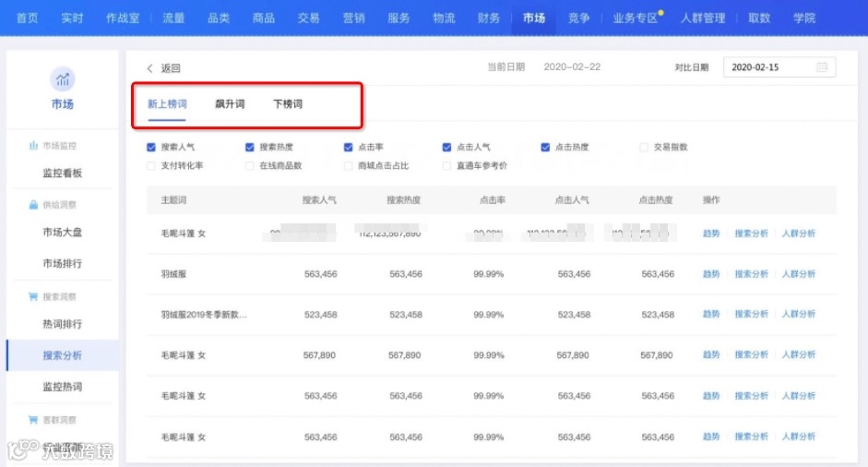This screenshot has width=868, height=467.
Task: Open 市场排行 in sidebar
Action: click(63, 264)
